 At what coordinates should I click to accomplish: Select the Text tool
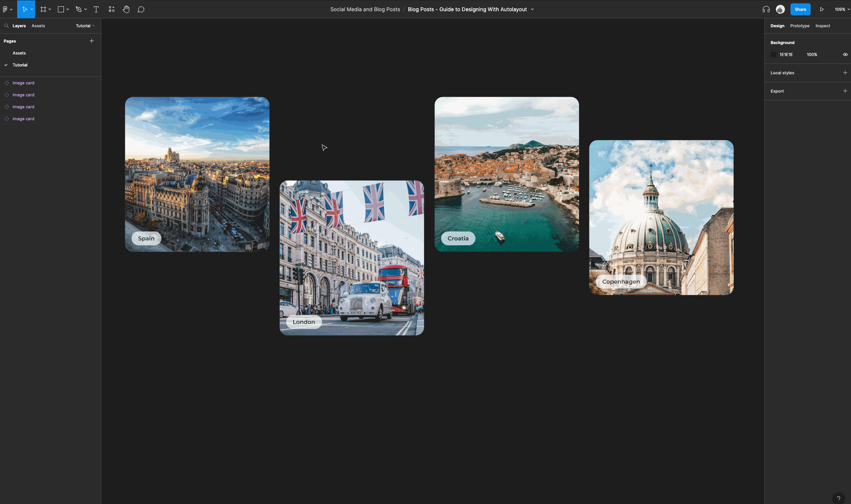96,9
